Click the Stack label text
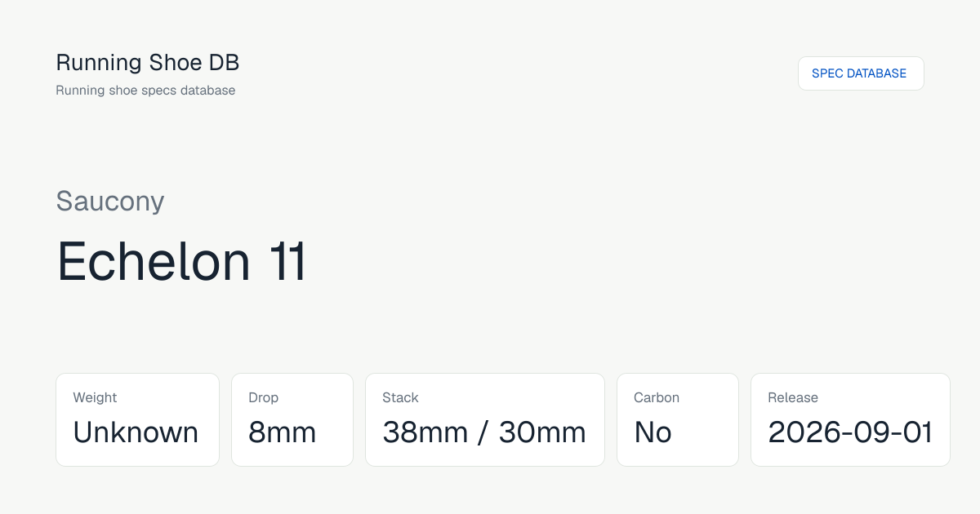The width and height of the screenshot is (980, 514). (x=400, y=398)
